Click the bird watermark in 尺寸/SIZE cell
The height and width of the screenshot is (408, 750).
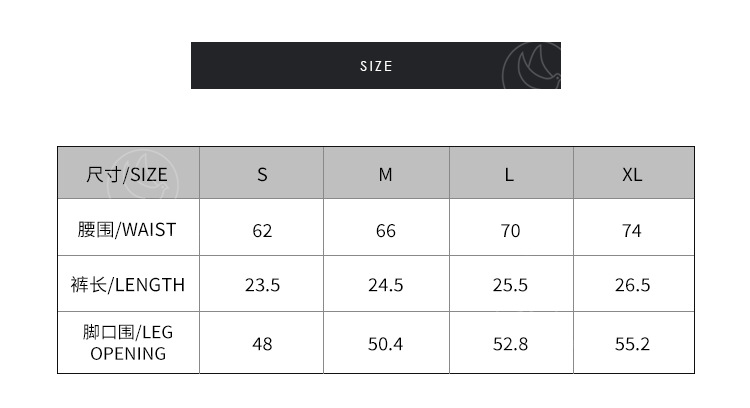click(x=152, y=170)
